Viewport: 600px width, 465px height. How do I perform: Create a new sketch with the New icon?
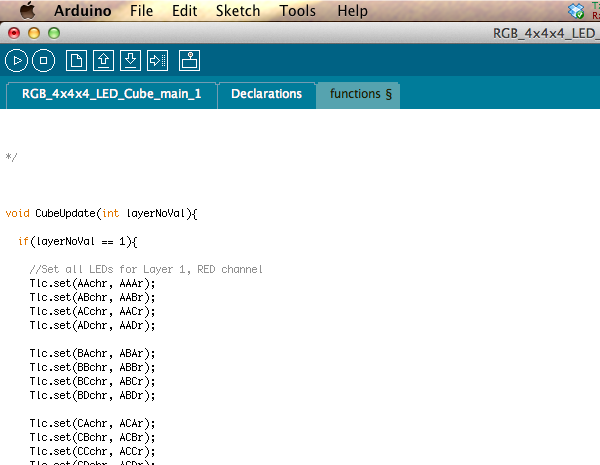pos(76,60)
